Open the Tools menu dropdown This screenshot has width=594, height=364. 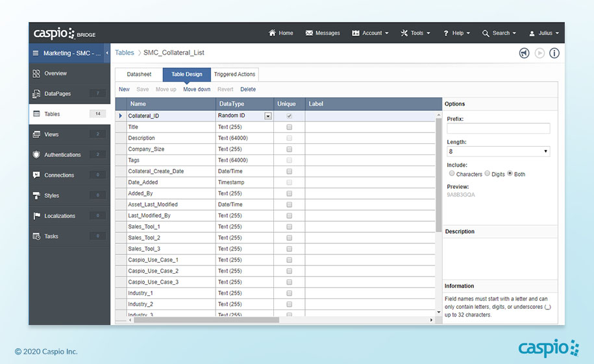tap(415, 33)
